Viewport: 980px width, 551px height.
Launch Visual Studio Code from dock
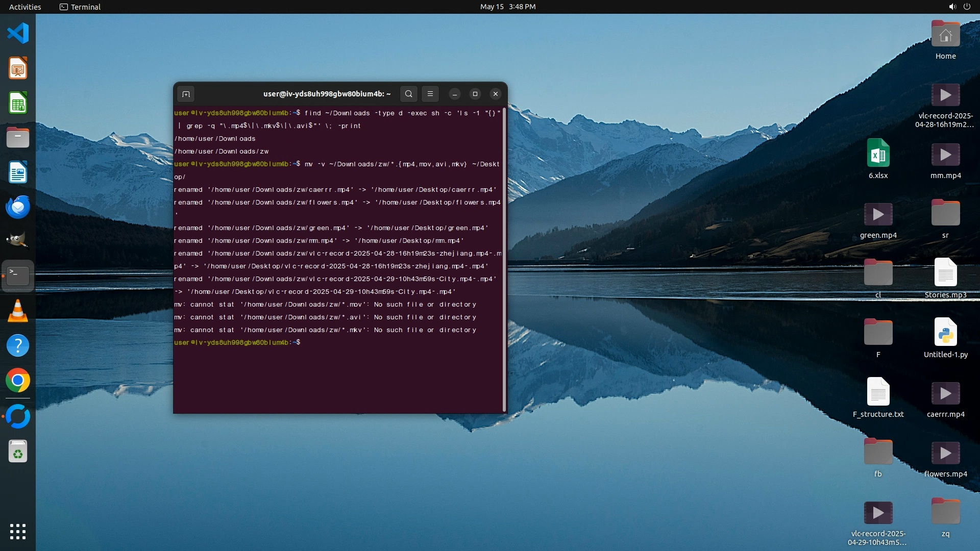pyautogui.click(x=18, y=34)
